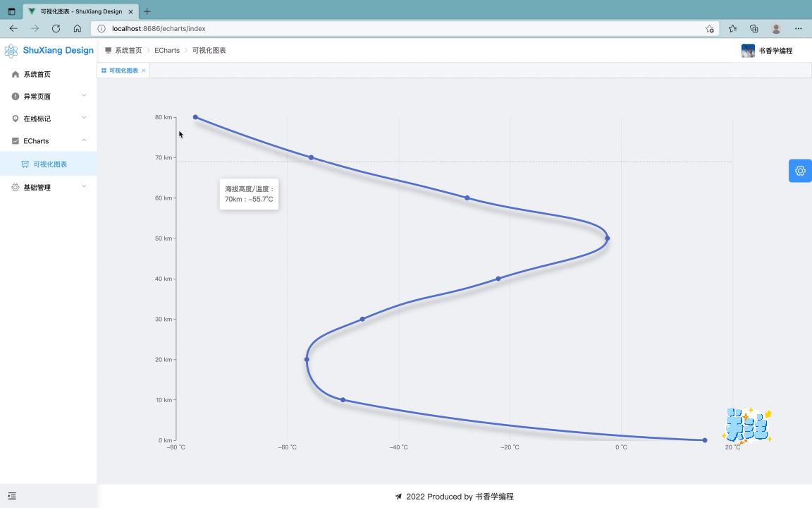Click the 关注 sticker image

coord(746,425)
